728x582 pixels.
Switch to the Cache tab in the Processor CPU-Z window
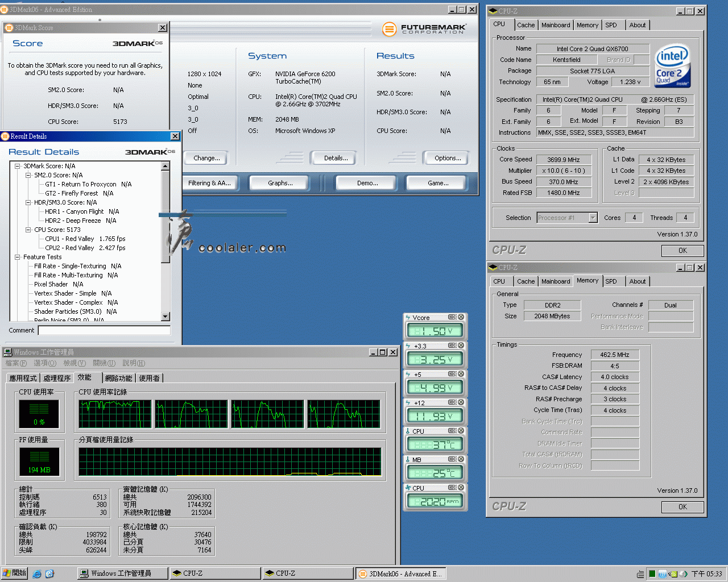coord(526,25)
